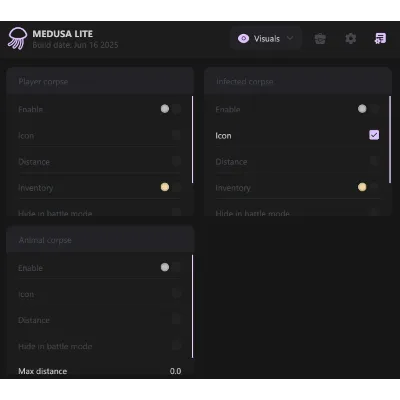Open the Visuals section dropdown
Image resolution: width=400 pixels, height=400 pixels.
click(x=266, y=39)
